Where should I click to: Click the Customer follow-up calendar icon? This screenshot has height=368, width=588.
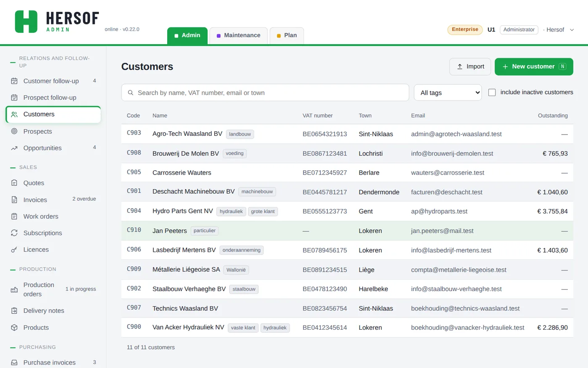tap(14, 81)
